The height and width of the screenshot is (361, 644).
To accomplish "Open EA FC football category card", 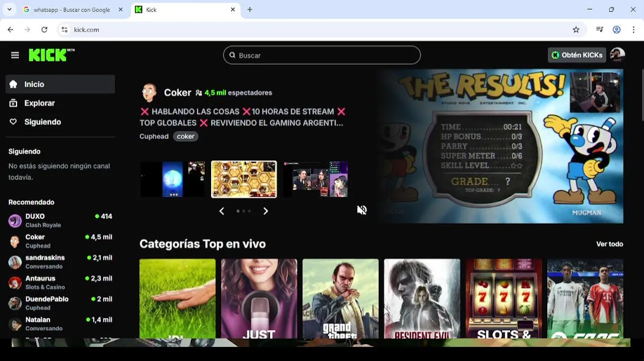I will tap(585, 298).
